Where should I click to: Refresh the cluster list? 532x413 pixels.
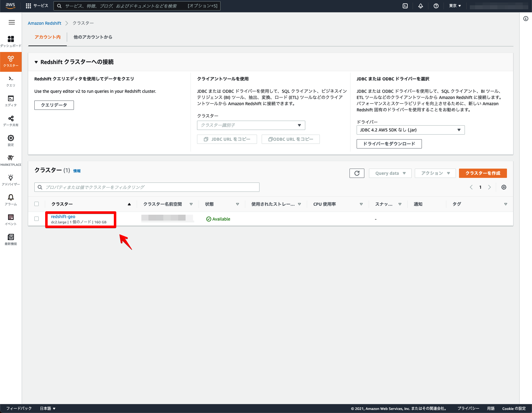(357, 173)
